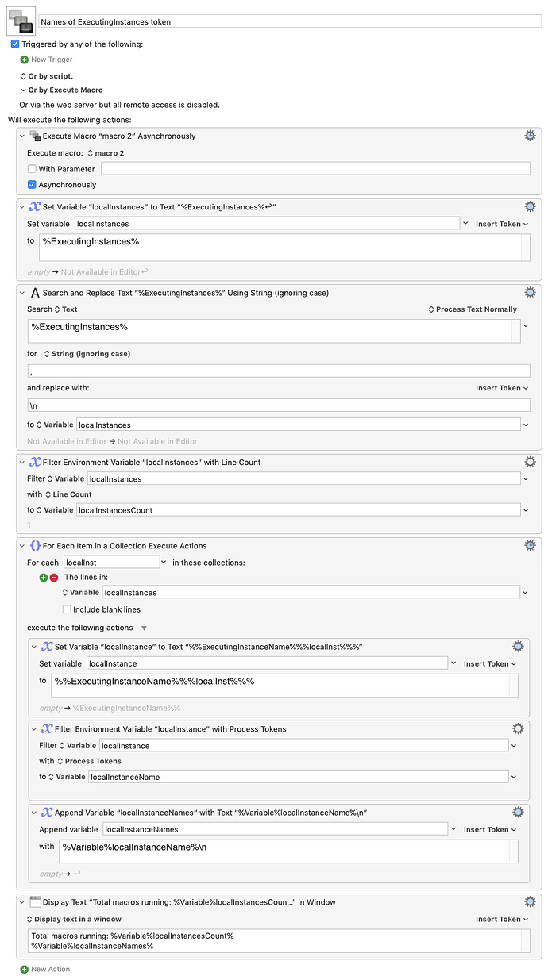This screenshot has width=548, height=980.
Task: Uncheck the Asynchronously checkbox
Action: coord(32,185)
